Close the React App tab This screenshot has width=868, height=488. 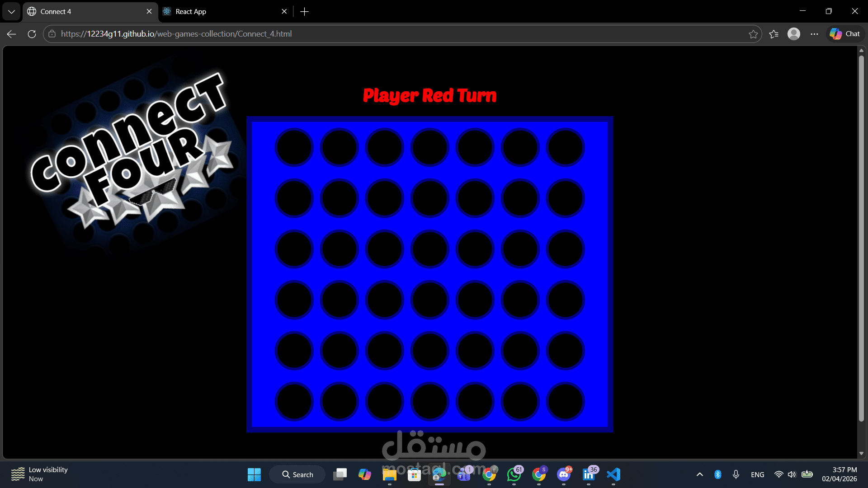[x=284, y=12]
